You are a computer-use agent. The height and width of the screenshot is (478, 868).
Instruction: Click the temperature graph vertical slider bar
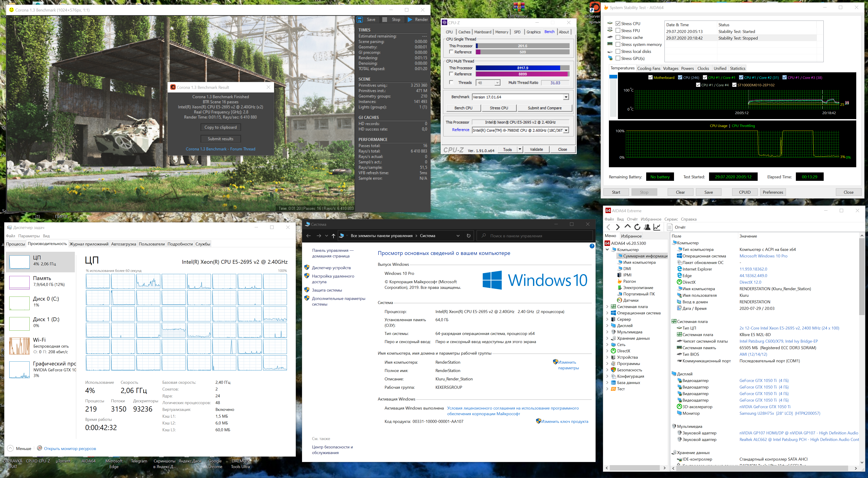coord(613,96)
